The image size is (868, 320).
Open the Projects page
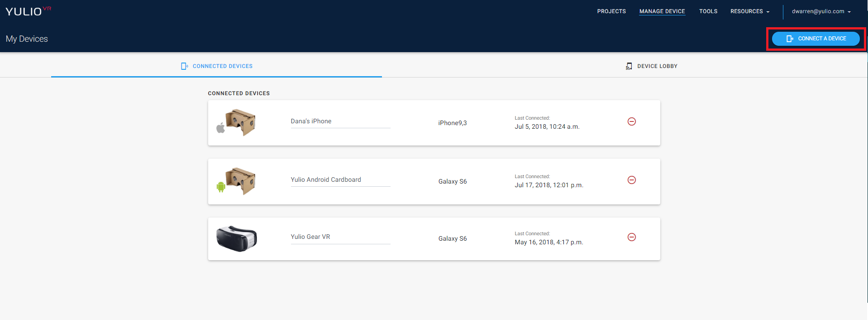pyautogui.click(x=611, y=11)
